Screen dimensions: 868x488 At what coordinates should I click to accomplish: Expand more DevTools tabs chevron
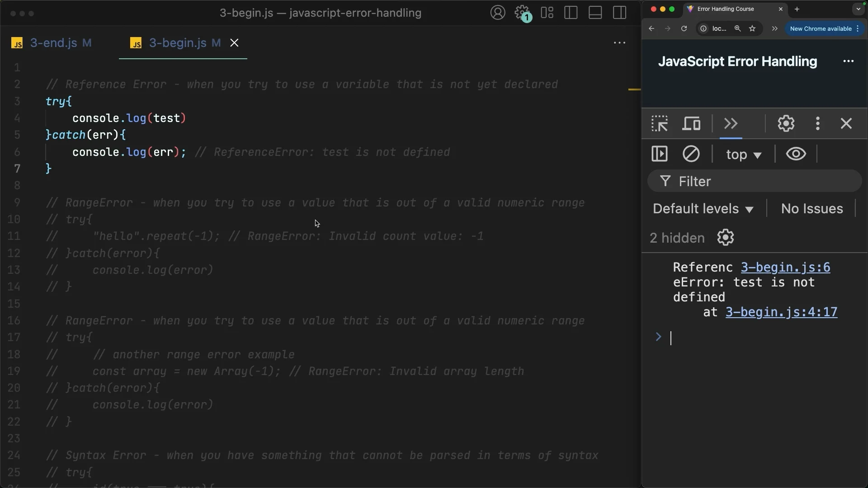coord(731,123)
